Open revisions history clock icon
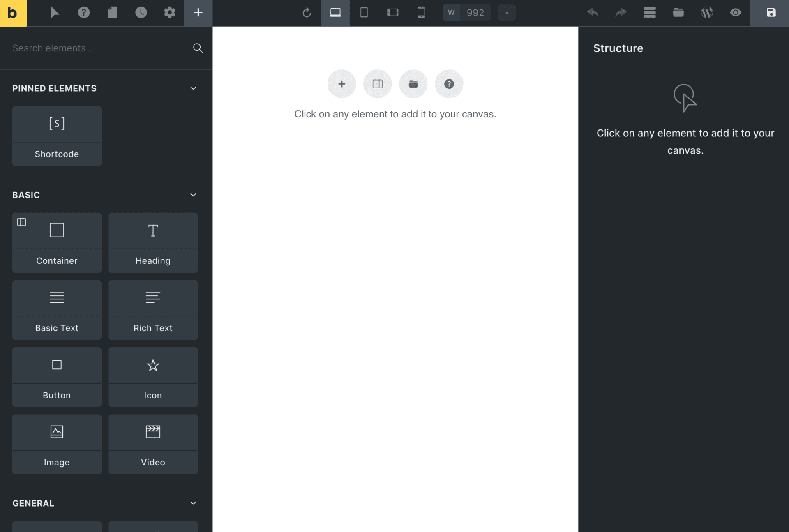The height and width of the screenshot is (532, 789). pos(141,13)
